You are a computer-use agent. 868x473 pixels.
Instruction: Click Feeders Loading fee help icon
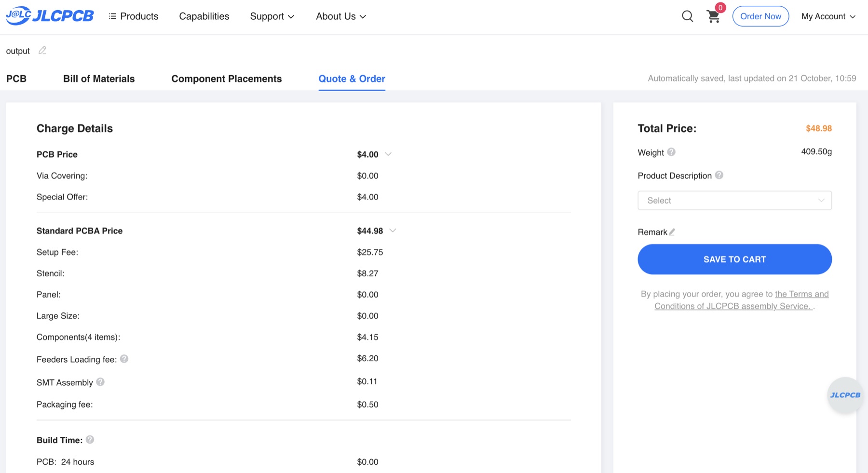tap(124, 359)
